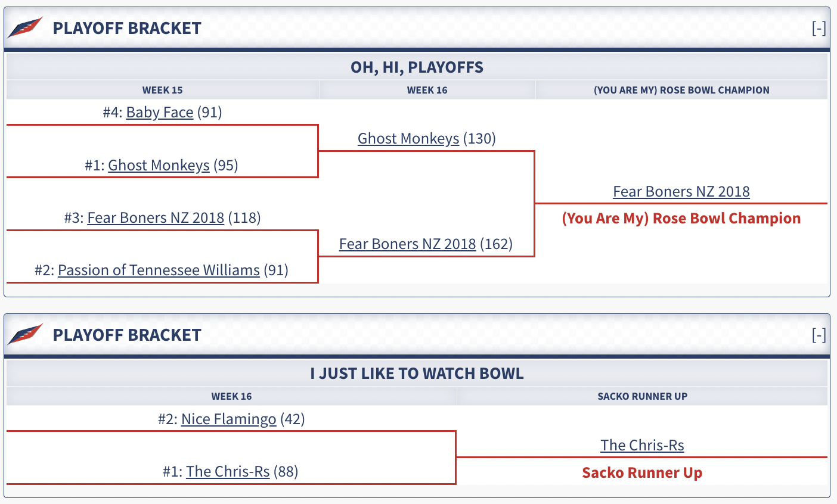Click Week 16 header in top bracket
The height and width of the screenshot is (504, 837).
pos(427,91)
